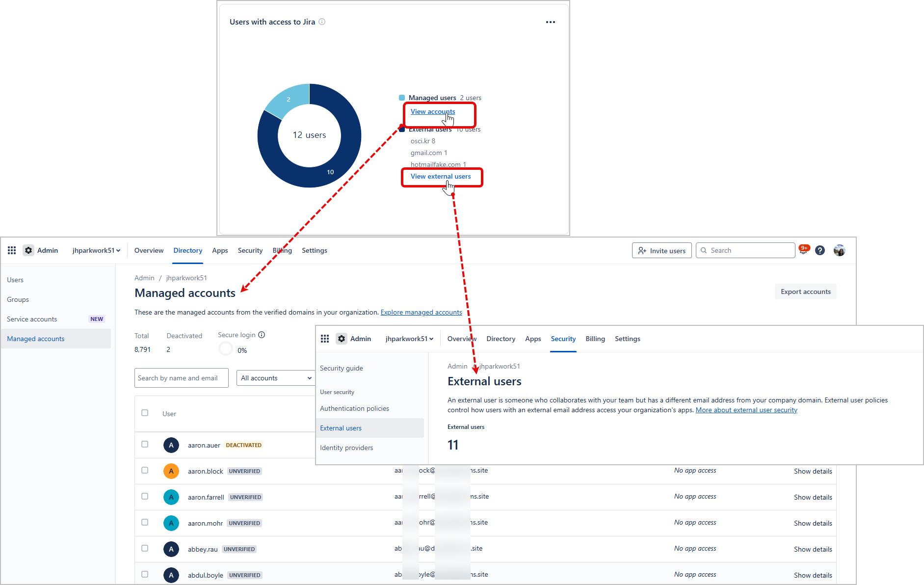This screenshot has width=924, height=585.
Task: Click the Export accounts button
Action: [806, 292]
